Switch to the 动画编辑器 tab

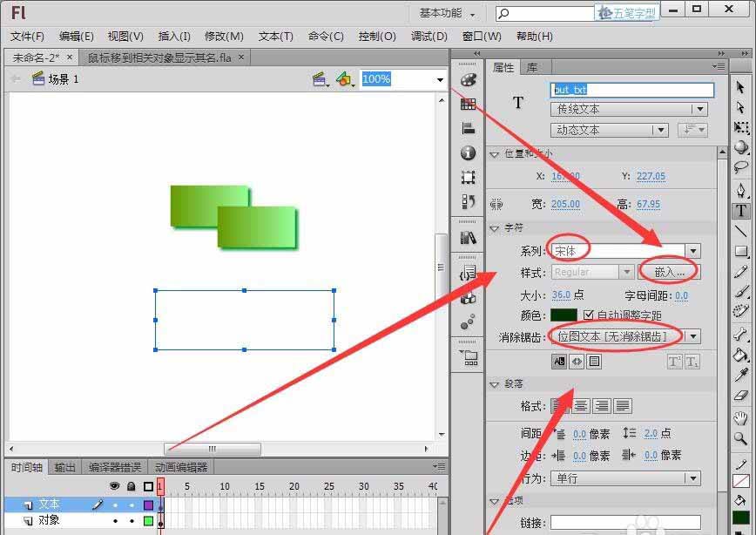[181, 467]
